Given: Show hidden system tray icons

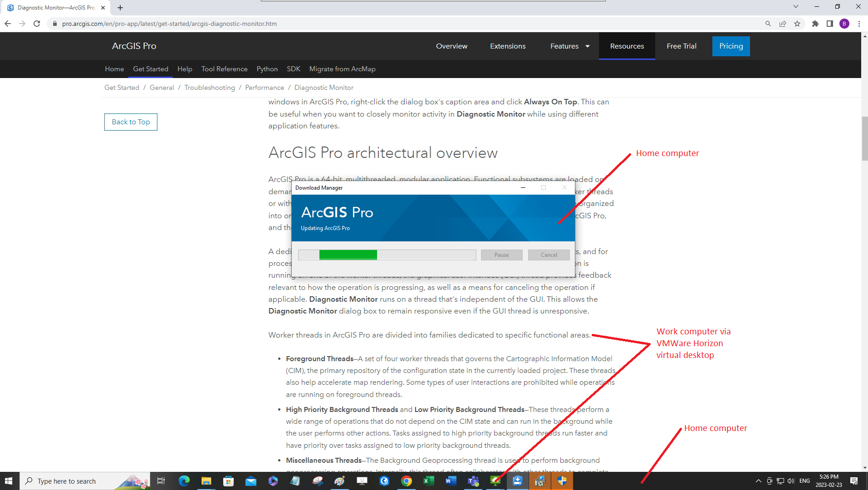Looking at the screenshot, I should [x=758, y=481].
